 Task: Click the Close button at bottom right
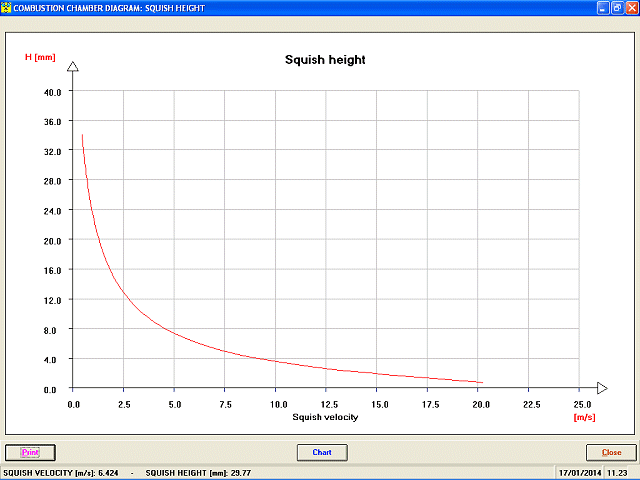[611, 452]
